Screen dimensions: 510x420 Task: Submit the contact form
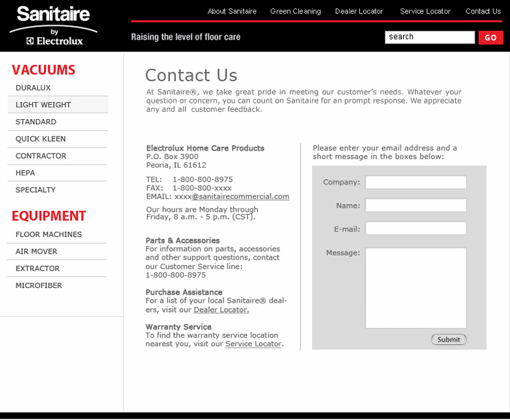449,340
